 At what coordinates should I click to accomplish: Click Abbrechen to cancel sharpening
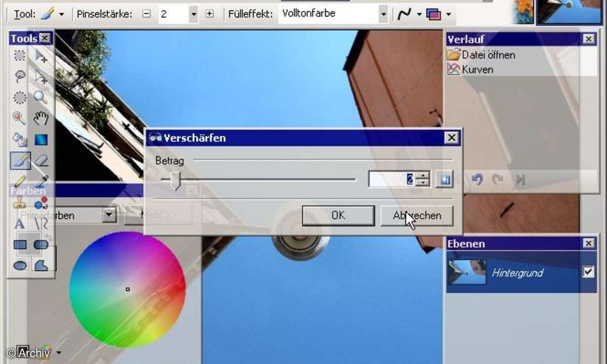[x=417, y=215]
